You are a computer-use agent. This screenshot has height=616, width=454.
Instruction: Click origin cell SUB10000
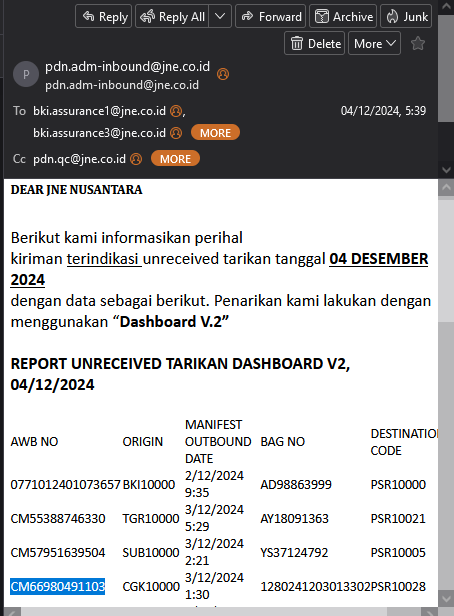point(151,553)
